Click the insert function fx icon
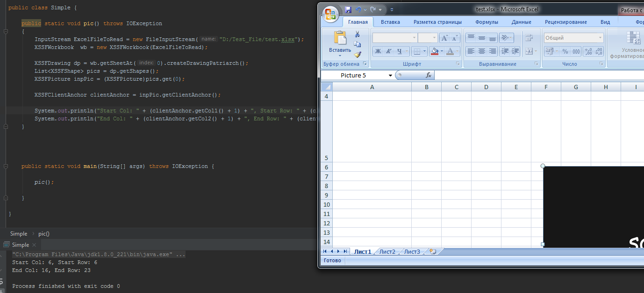The image size is (644, 293). point(428,75)
